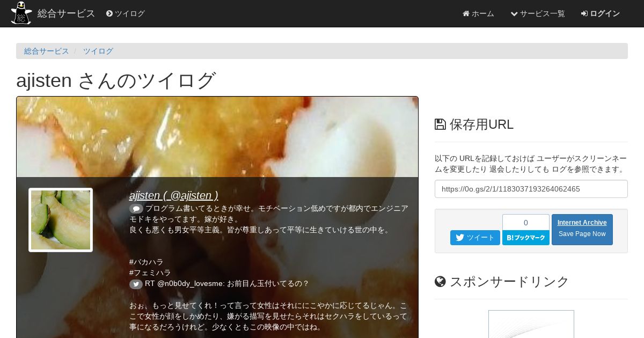Click the circled arrow icon beside ツイログ
The image size is (644, 338).
(x=109, y=13)
